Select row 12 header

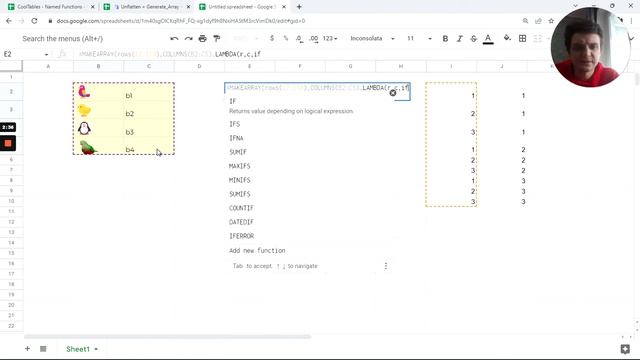coord(11,222)
